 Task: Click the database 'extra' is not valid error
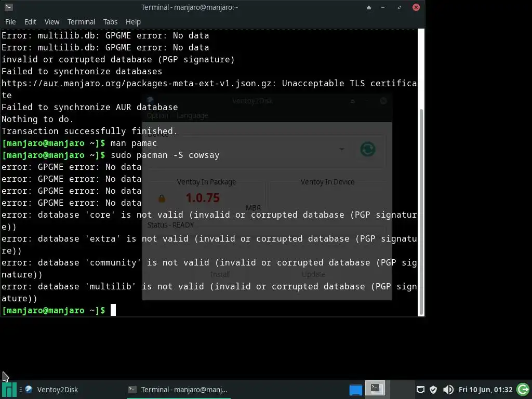[x=209, y=245]
